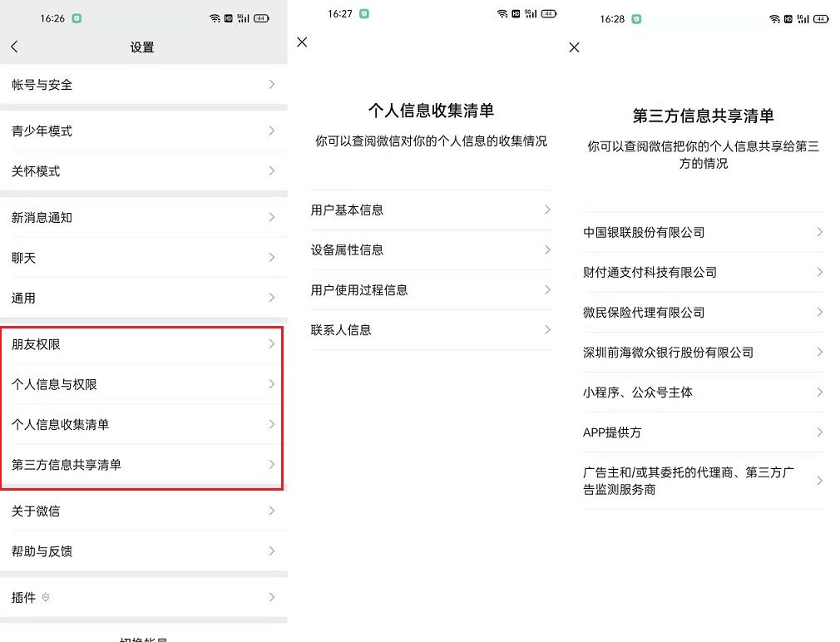Image resolution: width=840 pixels, height=642 pixels.
Task: Go back from the 设置 screen
Action: click(14, 47)
